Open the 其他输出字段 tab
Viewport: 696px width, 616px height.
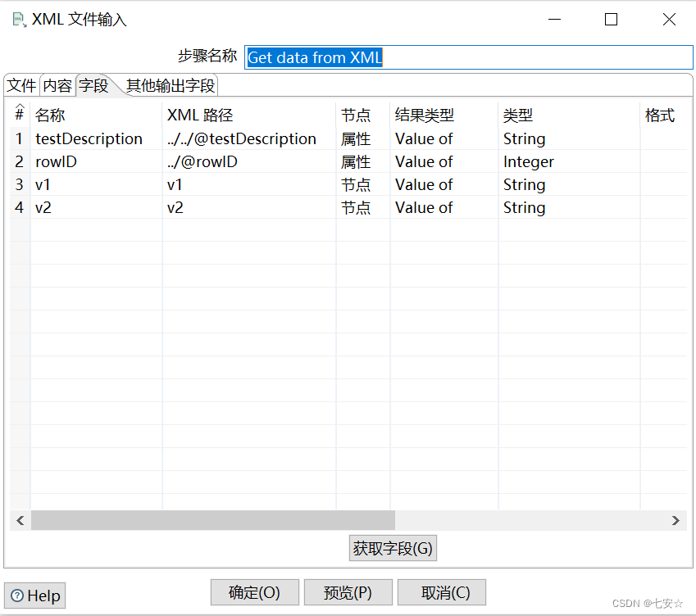tap(168, 84)
